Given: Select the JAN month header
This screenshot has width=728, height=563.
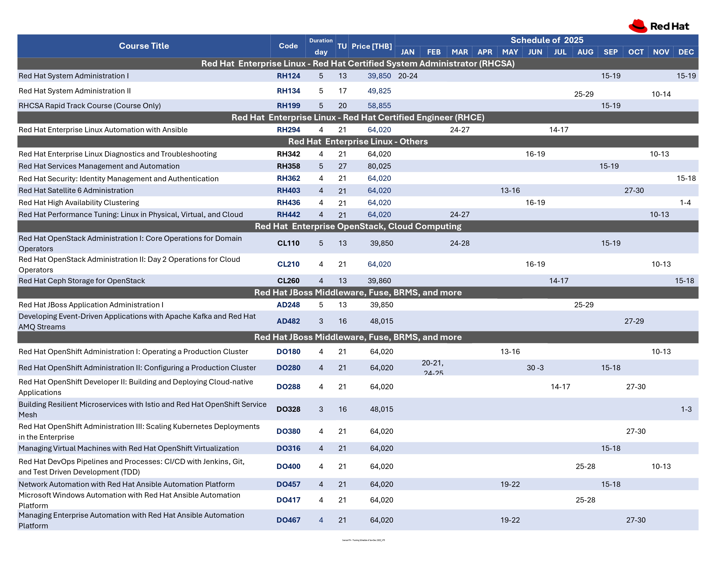Looking at the screenshot, I should [408, 52].
